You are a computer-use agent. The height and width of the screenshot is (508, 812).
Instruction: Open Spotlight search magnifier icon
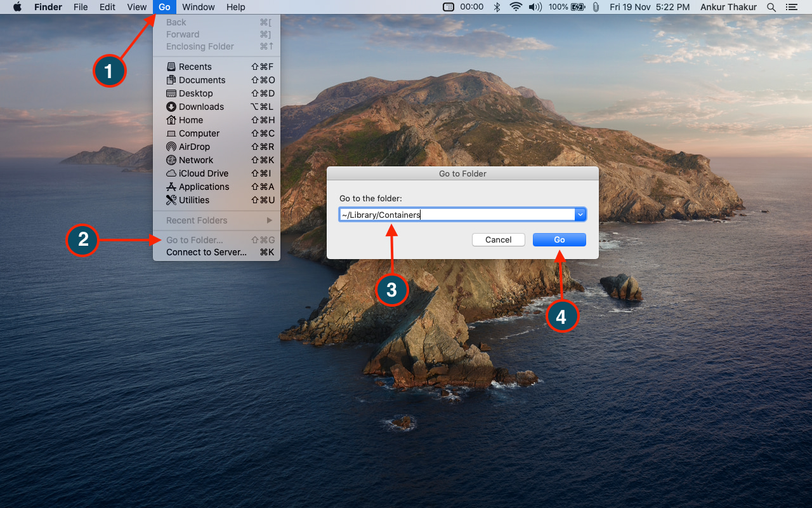click(x=771, y=7)
